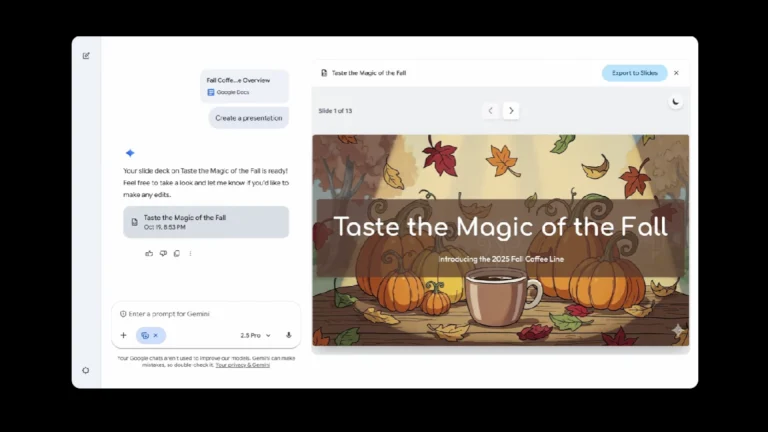Open the Taste the Magic of the Fall card
The image size is (768, 432).
[206, 222]
